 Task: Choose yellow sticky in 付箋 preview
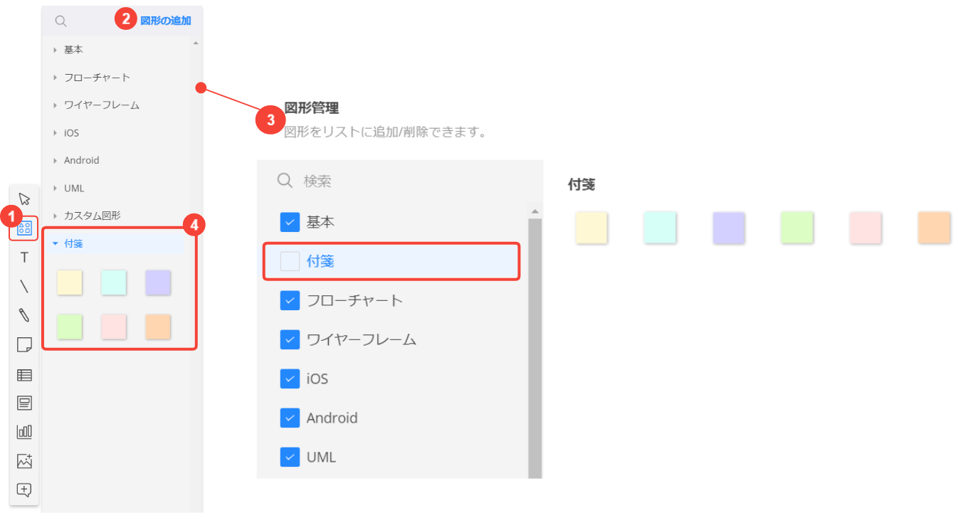click(591, 228)
